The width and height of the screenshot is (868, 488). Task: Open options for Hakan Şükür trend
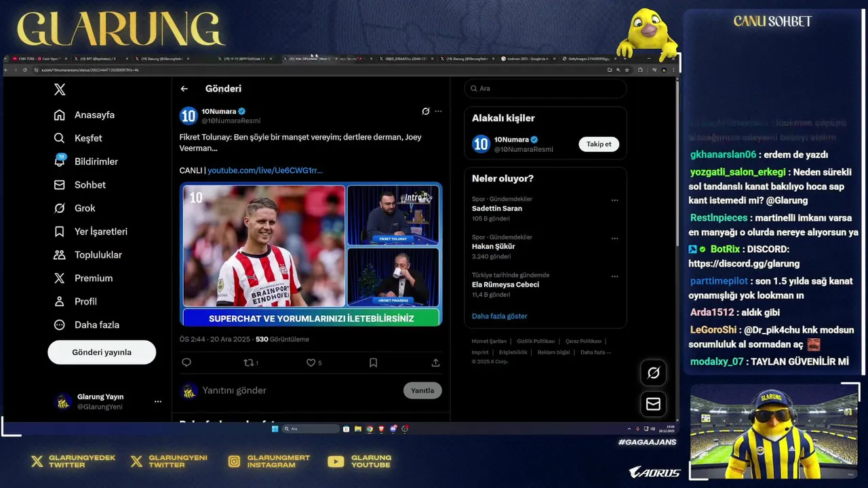(614, 239)
